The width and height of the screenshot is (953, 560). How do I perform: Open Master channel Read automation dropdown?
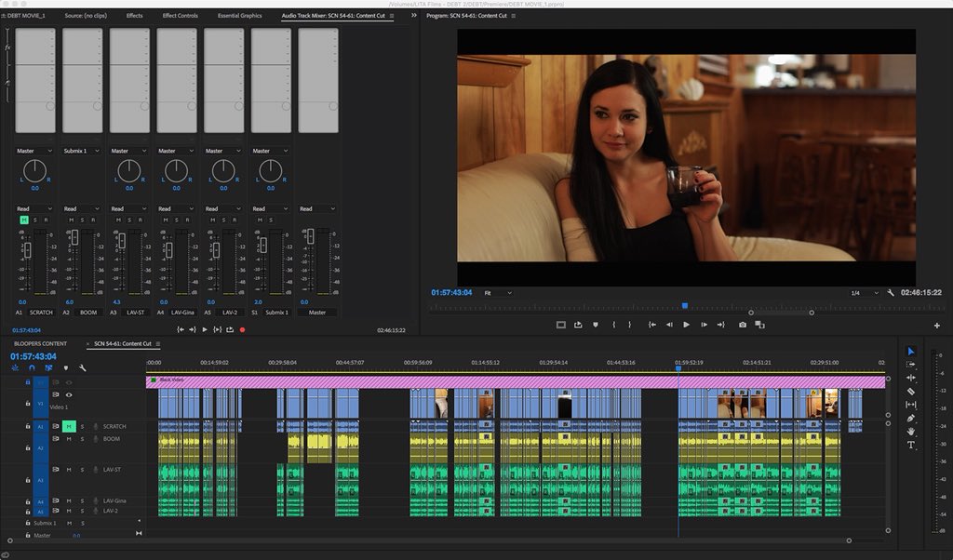click(x=316, y=208)
